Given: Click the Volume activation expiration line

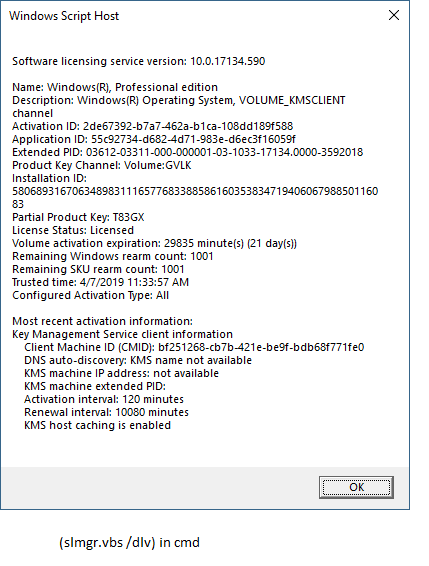Looking at the screenshot, I should 154,243.
